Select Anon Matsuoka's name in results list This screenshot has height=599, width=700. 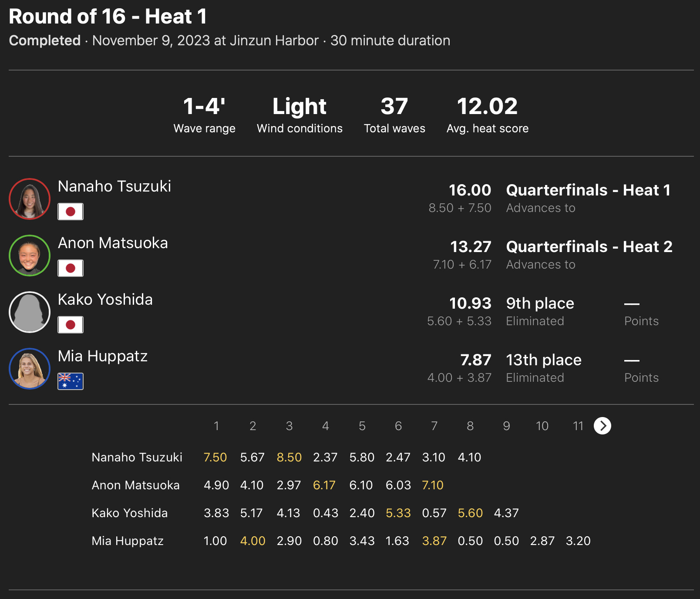click(x=113, y=243)
